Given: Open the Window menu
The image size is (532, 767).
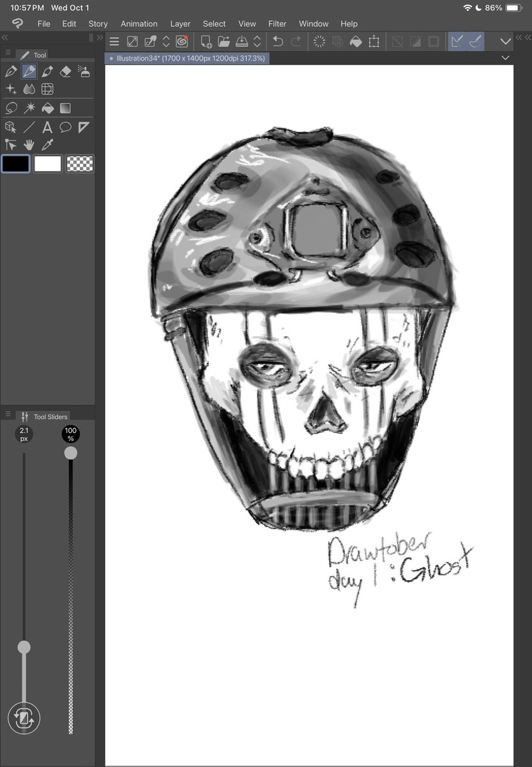Looking at the screenshot, I should pos(314,24).
